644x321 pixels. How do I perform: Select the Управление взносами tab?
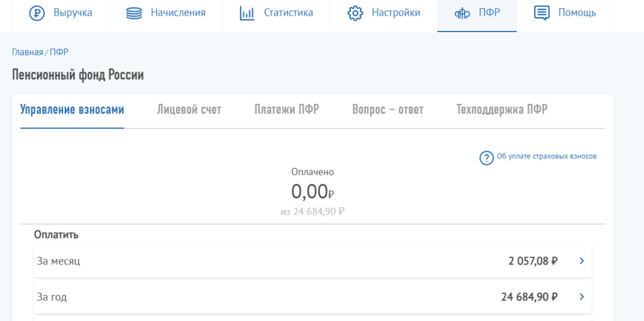(72, 110)
